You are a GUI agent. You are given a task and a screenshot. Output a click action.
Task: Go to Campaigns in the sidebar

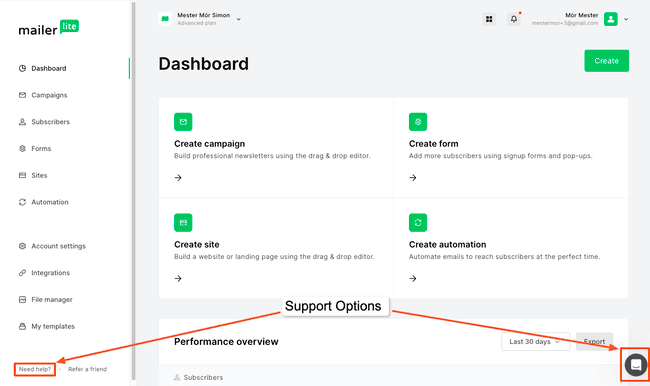[x=49, y=95]
